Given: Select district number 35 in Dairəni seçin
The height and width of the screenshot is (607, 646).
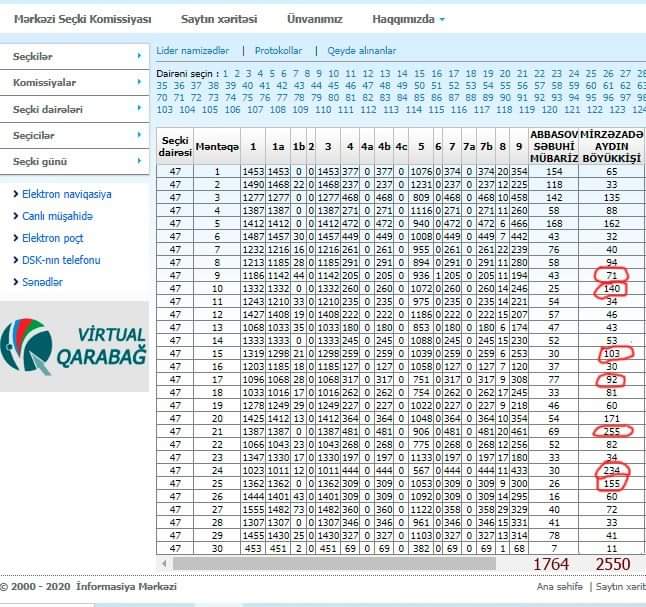Looking at the screenshot, I should point(162,86).
